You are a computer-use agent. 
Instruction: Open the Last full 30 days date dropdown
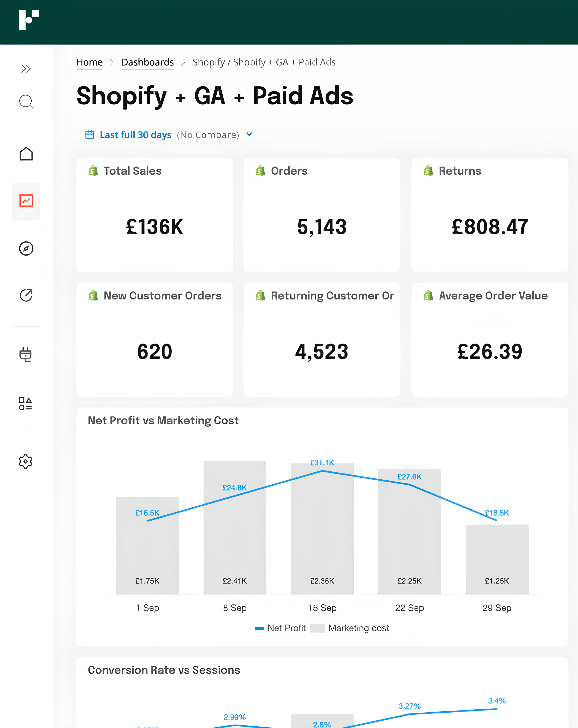(135, 135)
